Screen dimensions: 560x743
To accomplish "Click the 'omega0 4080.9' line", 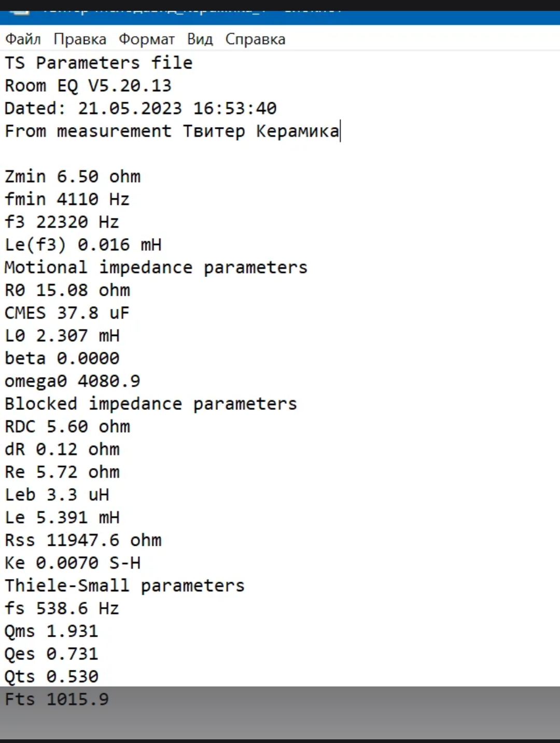I will (73, 381).
